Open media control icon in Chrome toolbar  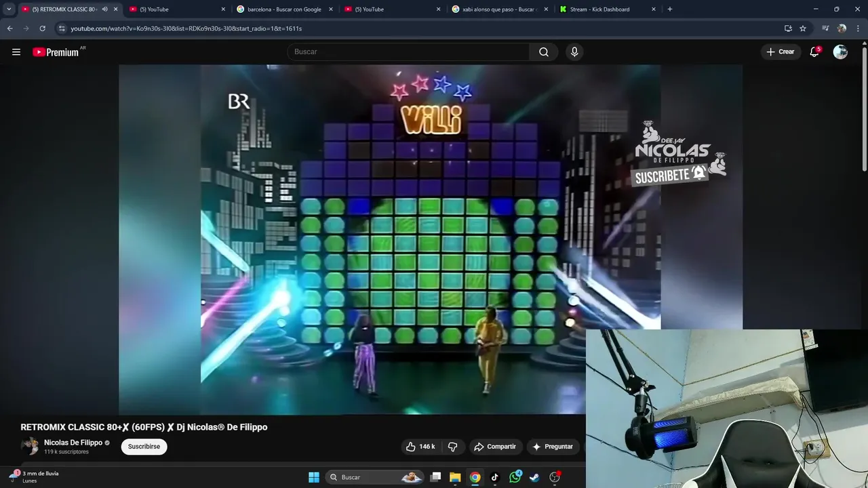(x=825, y=28)
